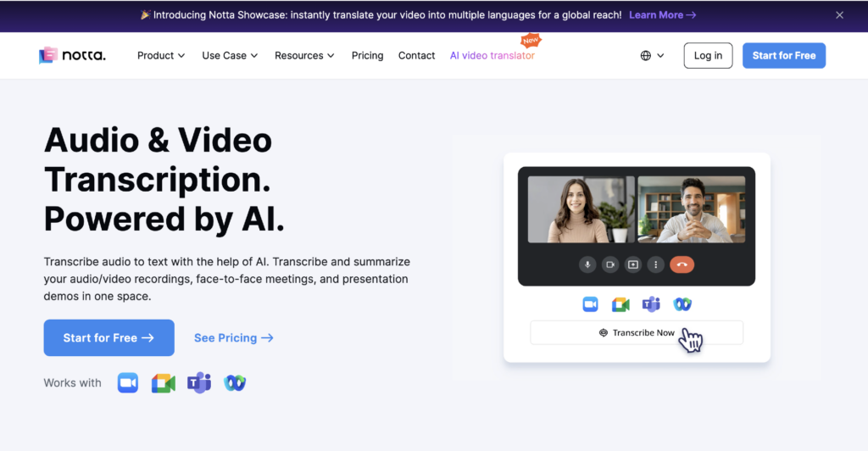Expand the Use Case dropdown menu
Viewport: 868px width, 451px height.
click(x=230, y=55)
